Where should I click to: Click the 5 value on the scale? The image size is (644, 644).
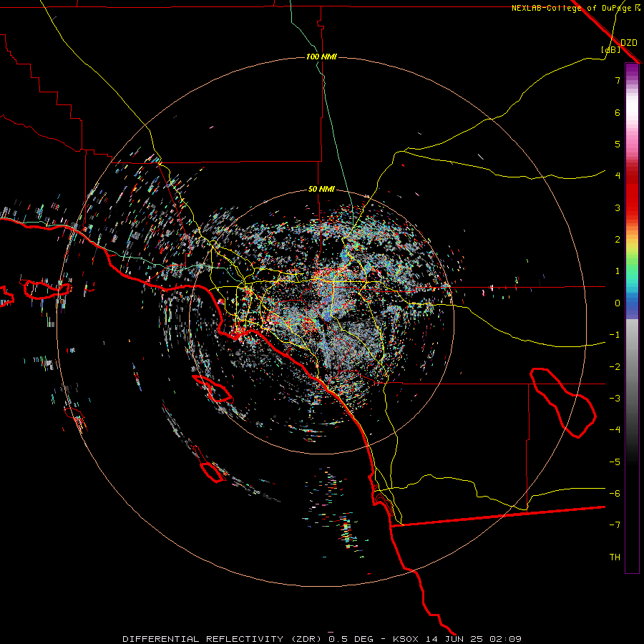(618, 144)
